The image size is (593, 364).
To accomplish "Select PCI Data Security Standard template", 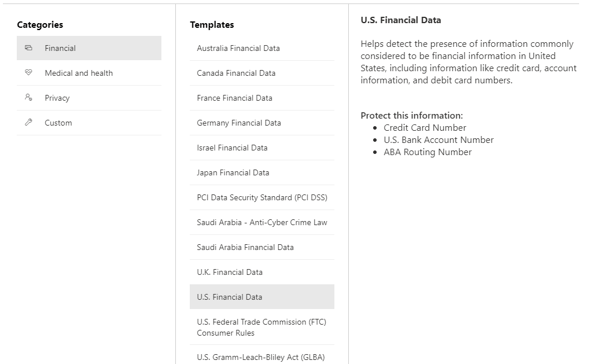I will 262,197.
